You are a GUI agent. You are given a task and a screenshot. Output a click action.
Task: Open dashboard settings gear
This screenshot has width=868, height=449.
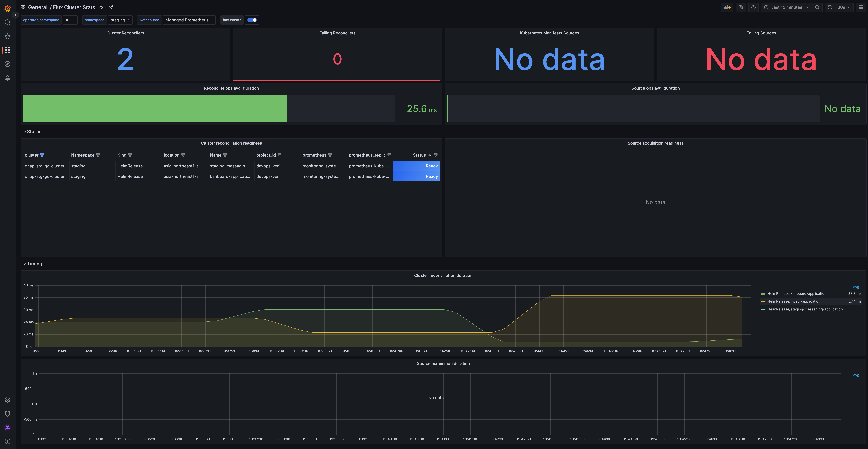point(753,7)
